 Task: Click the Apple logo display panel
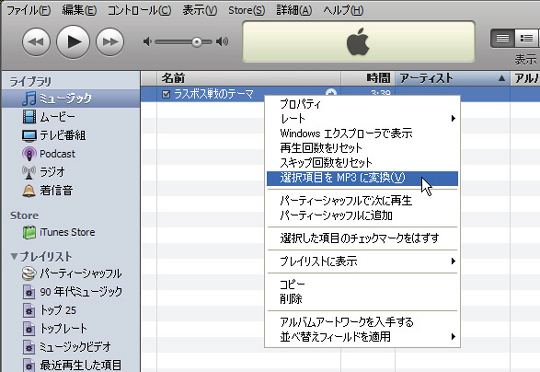coord(359,42)
